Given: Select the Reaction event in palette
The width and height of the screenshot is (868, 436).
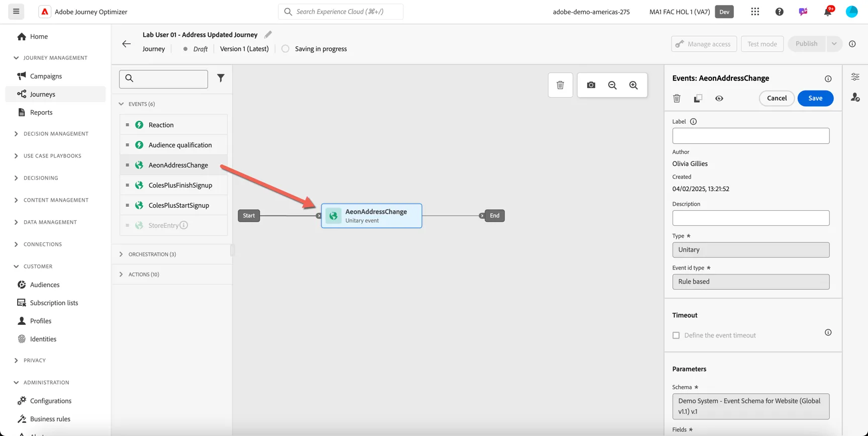Looking at the screenshot, I should click(x=173, y=125).
